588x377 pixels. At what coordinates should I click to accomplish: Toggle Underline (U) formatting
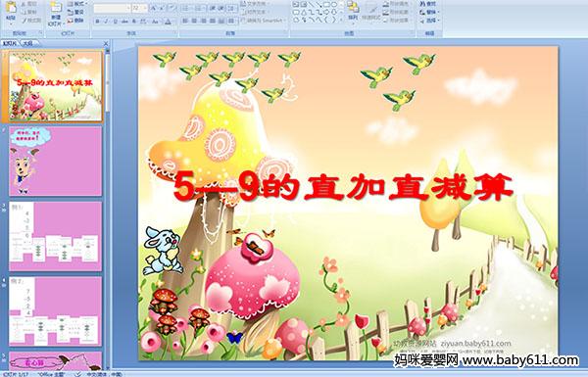[116, 22]
